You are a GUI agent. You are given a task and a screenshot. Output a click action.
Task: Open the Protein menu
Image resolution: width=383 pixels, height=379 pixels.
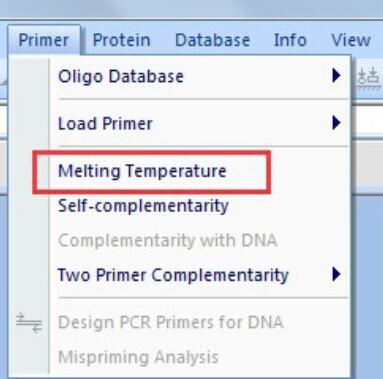[122, 40]
